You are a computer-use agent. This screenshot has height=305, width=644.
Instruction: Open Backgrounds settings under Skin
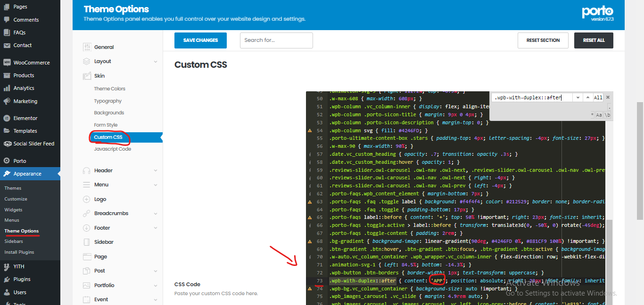tap(109, 112)
